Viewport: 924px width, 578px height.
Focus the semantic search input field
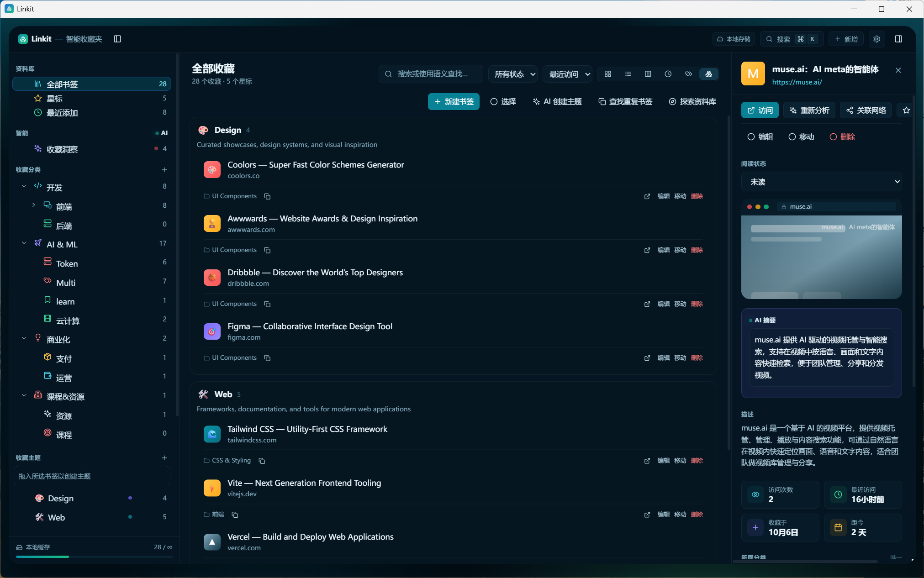tap(431, 74)
